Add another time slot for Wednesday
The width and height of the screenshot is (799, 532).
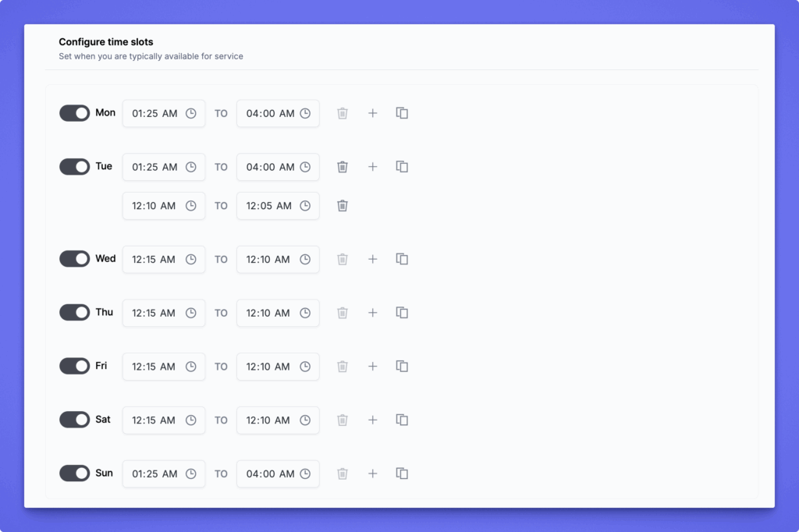tap(372, 259)
